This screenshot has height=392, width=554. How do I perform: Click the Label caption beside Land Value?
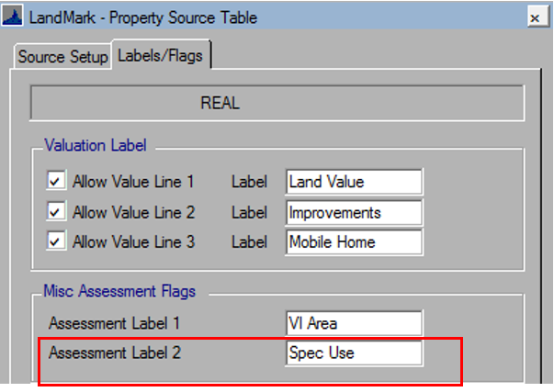[249, 182]
